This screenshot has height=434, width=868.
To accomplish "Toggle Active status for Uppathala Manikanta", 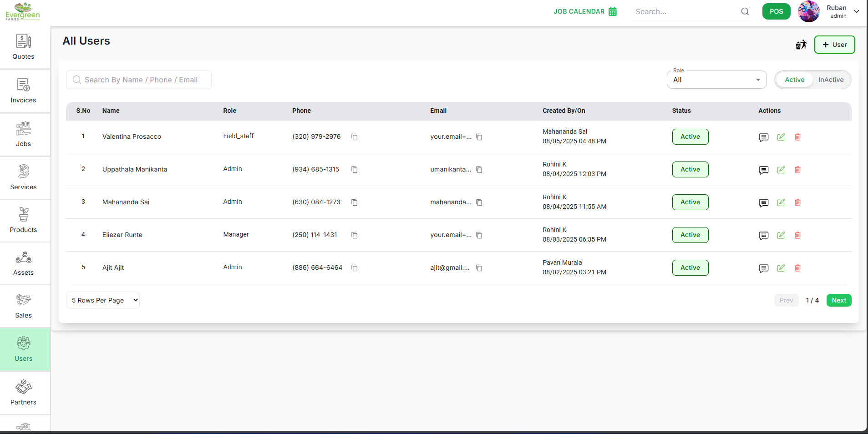I will click(690, 169).
